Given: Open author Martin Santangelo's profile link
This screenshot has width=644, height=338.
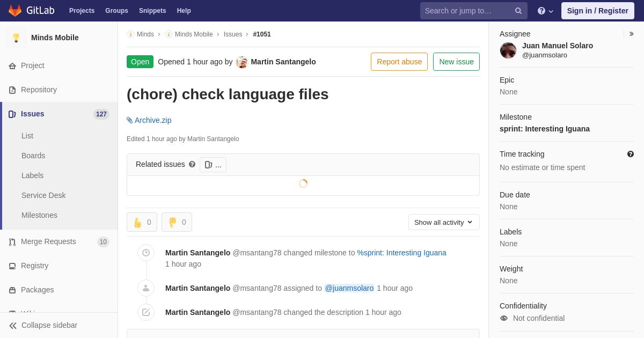Looking at the screenshot, I should coord(283,62).
